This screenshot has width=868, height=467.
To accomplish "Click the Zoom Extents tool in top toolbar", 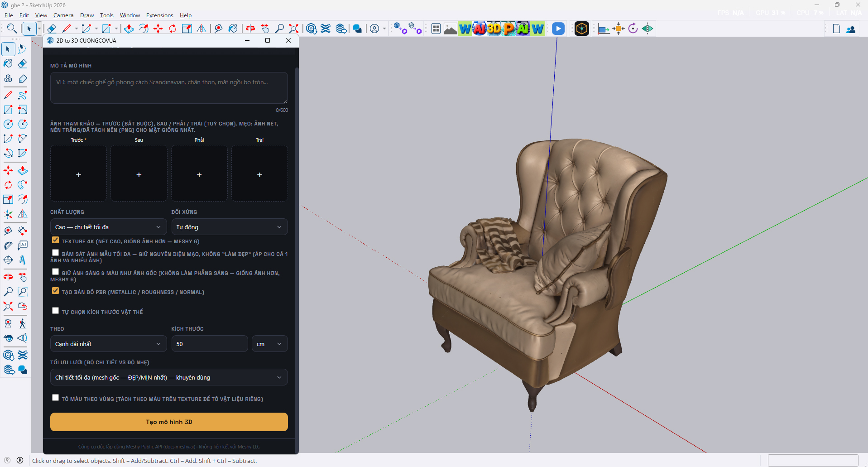I will pos(294,29).
